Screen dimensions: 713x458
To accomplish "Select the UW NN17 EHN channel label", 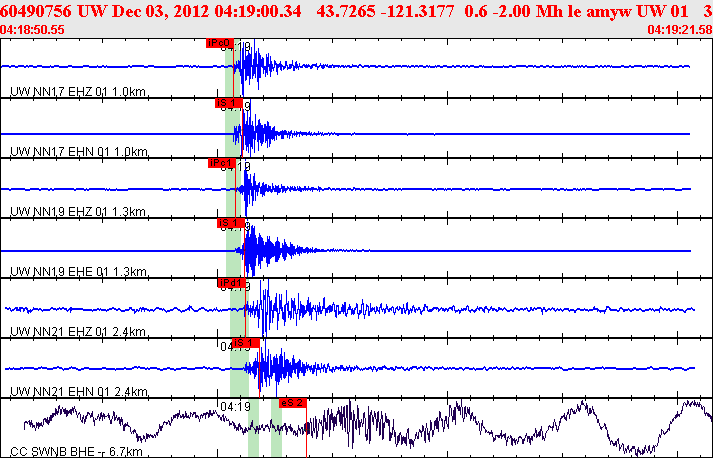I will (79, 152).
